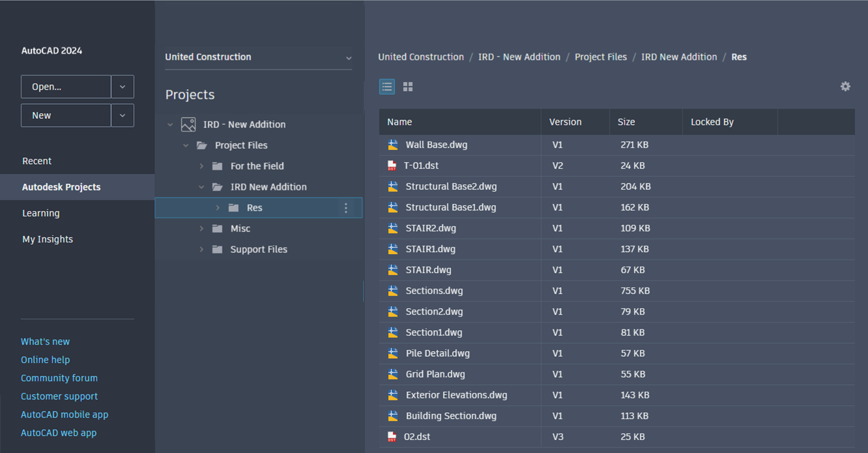Click the DST icon beside T-01.dst
The height and width of the screenshot is (453, 868).
392,166
